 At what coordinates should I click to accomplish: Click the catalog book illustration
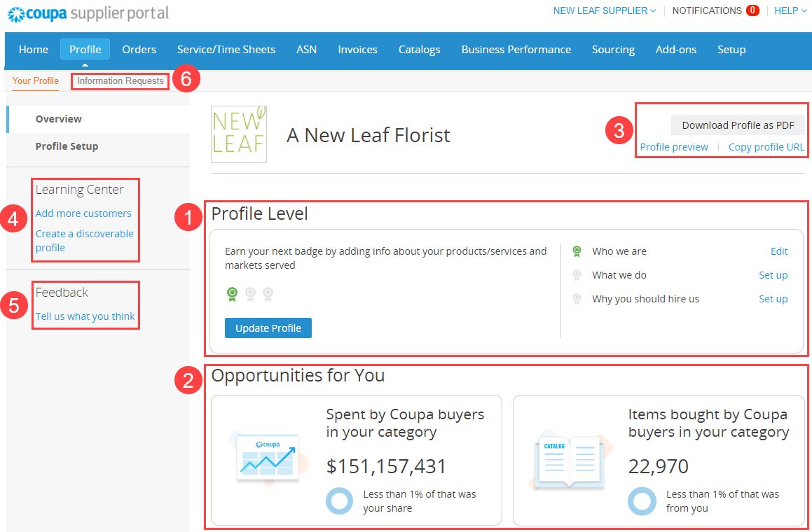570,458
